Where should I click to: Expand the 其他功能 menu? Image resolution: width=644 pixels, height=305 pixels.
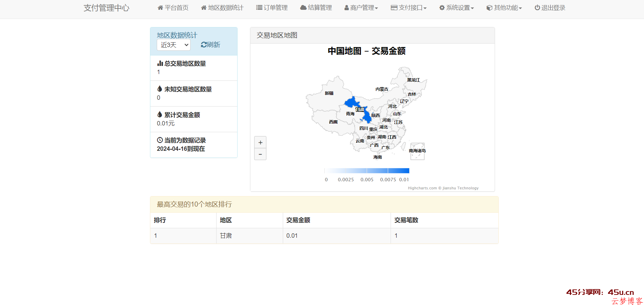tap(504, 7)
